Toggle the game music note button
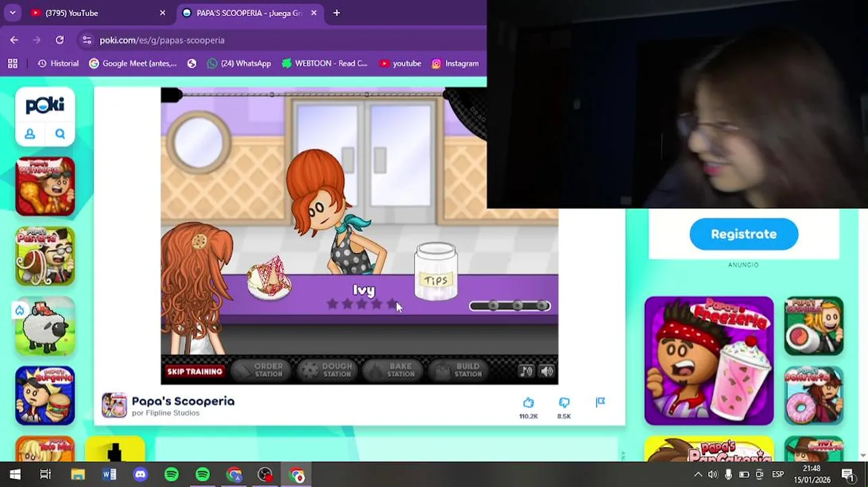 pos(526,371)
